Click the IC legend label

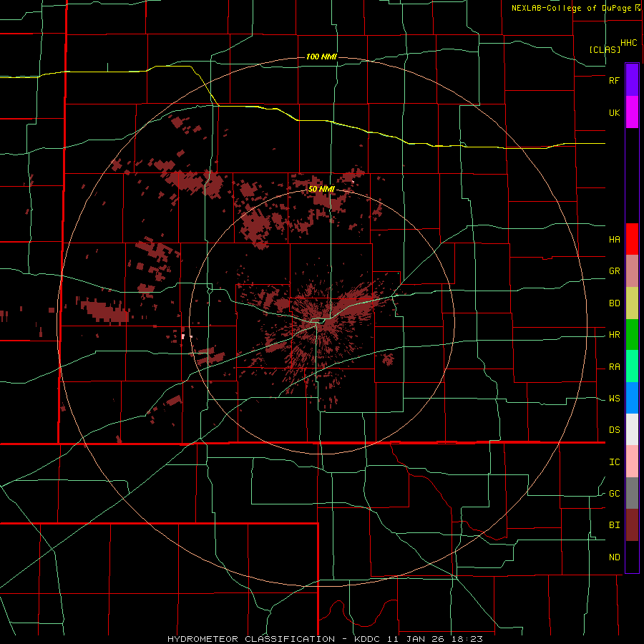coord(614,462)
